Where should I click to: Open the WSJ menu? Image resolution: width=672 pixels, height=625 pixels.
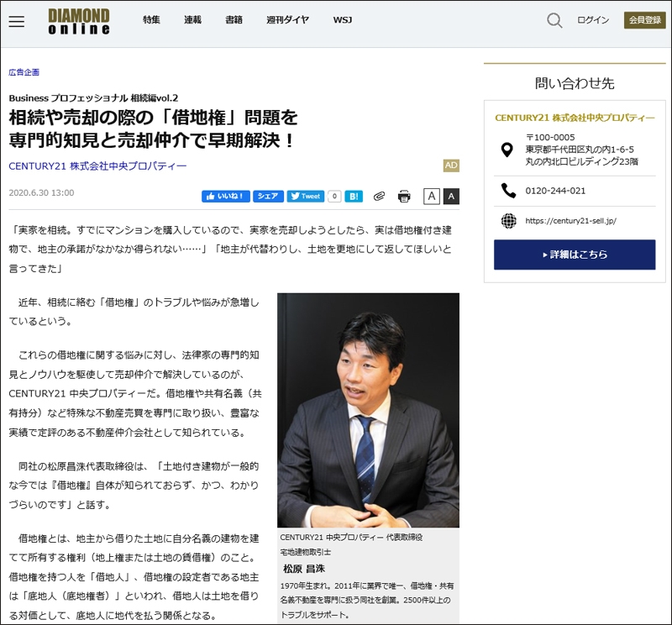coord(343,19)
